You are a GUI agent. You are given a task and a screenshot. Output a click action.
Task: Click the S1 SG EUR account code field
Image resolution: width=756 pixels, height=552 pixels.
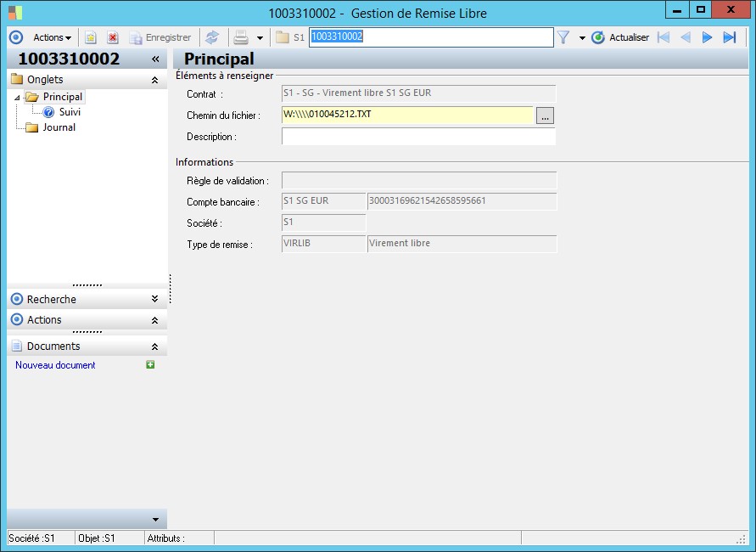pos(323,201)
